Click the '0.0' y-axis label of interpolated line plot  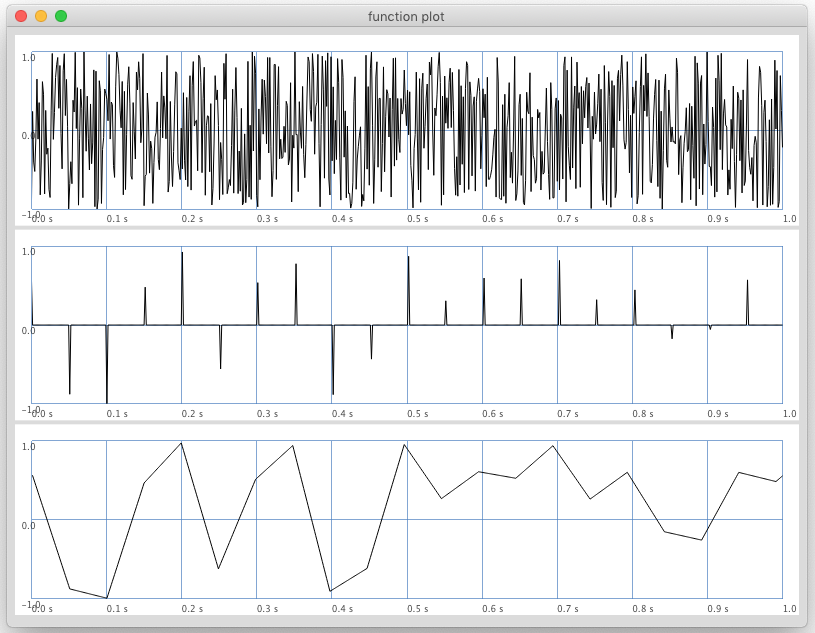point(28,525)
